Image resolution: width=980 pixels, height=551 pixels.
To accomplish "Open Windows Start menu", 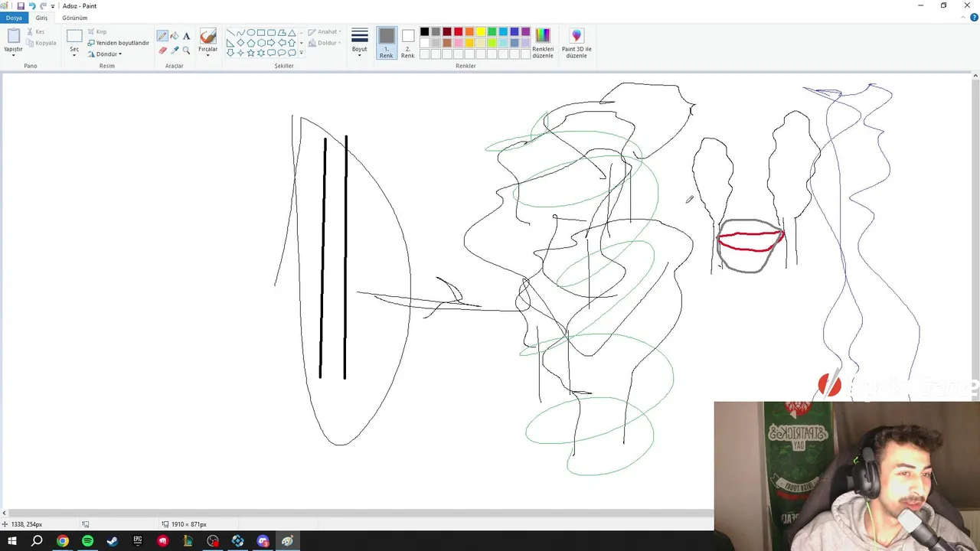I will tap(12, 541).
